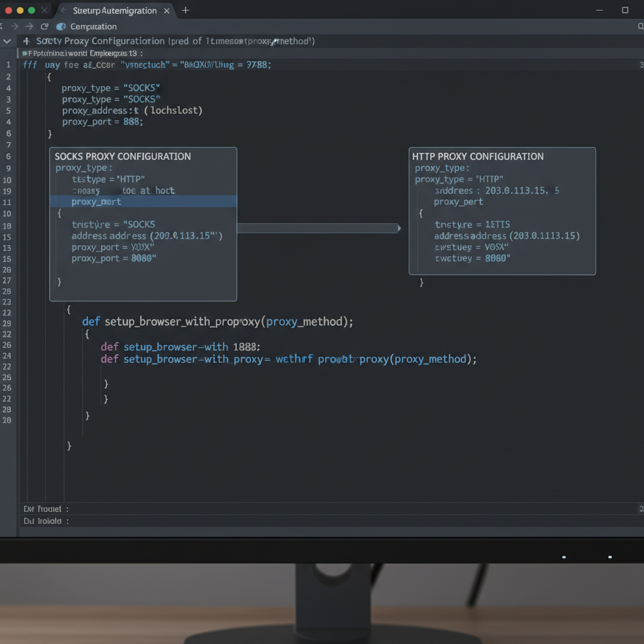
Task: Click the Compilation globe icon
Action: pyautogui.click(x=60, y=26)
